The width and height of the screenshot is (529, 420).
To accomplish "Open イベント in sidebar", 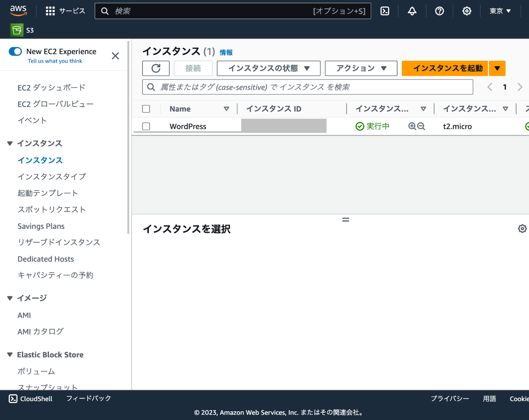I will [x=32, y=120].
